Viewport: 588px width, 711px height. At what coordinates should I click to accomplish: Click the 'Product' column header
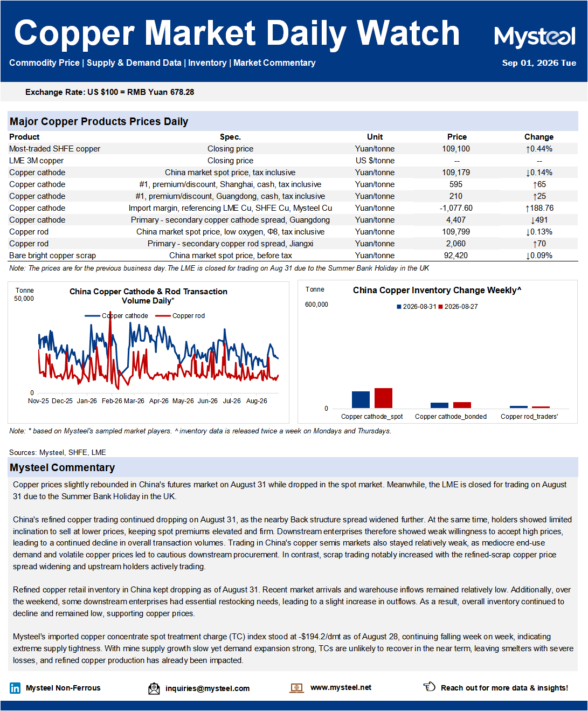24,137
